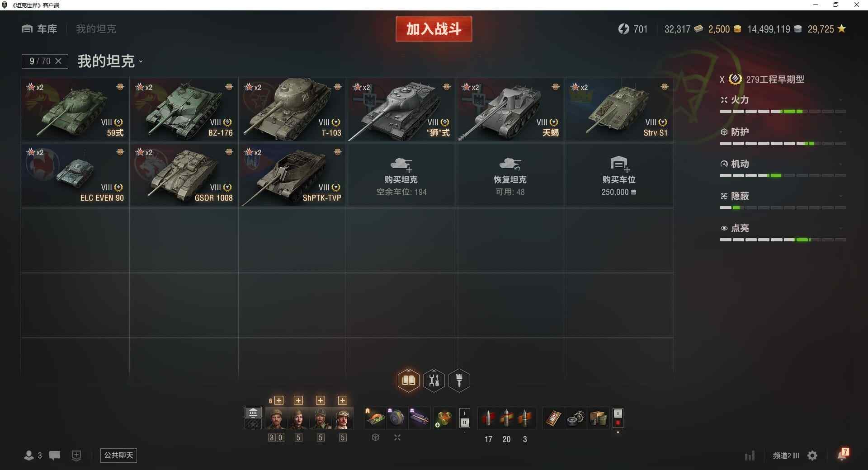Expand the 火力 firepower stat row
The image size is (868, 470).
[783, 105]
